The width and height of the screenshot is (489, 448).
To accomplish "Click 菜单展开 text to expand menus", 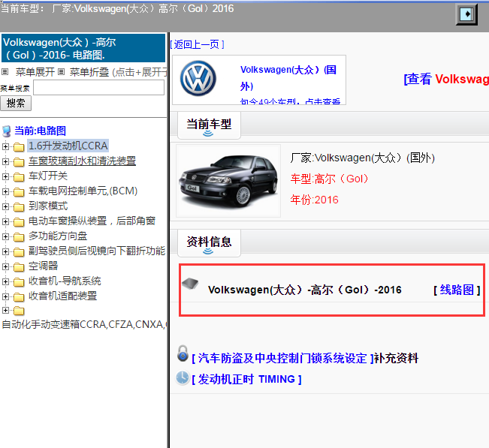I will coord(35,72).
